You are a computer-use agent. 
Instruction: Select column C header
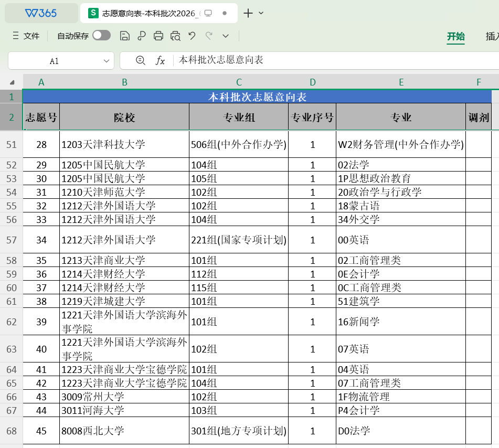[x=239, y=82]
